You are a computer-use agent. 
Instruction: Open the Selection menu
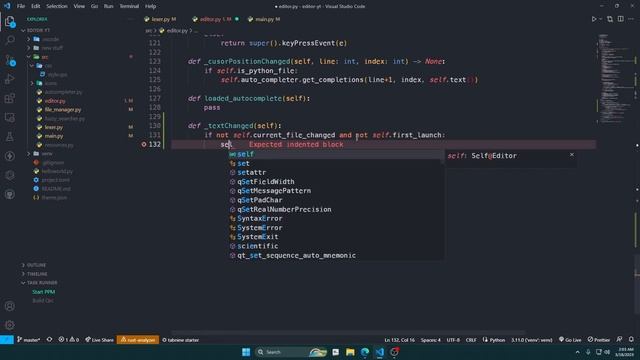click(57, 6)
